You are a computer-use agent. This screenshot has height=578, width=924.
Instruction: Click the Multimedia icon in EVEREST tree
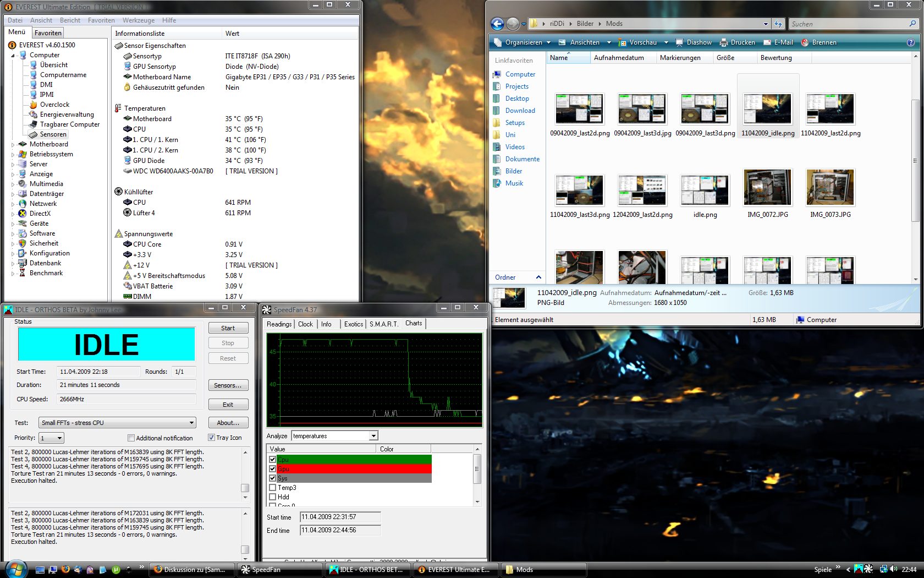[23, 184]
